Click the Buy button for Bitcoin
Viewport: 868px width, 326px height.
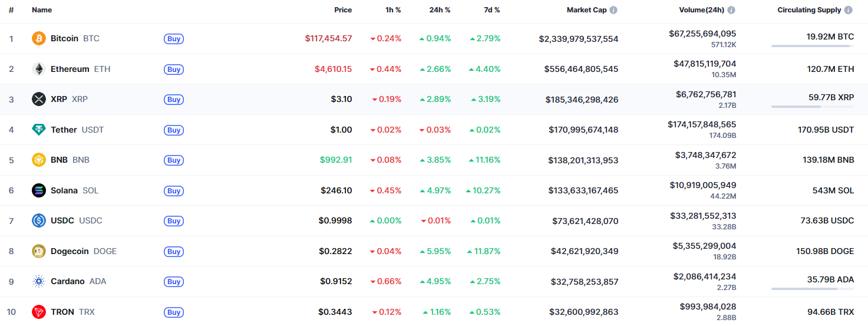point(174,39)
